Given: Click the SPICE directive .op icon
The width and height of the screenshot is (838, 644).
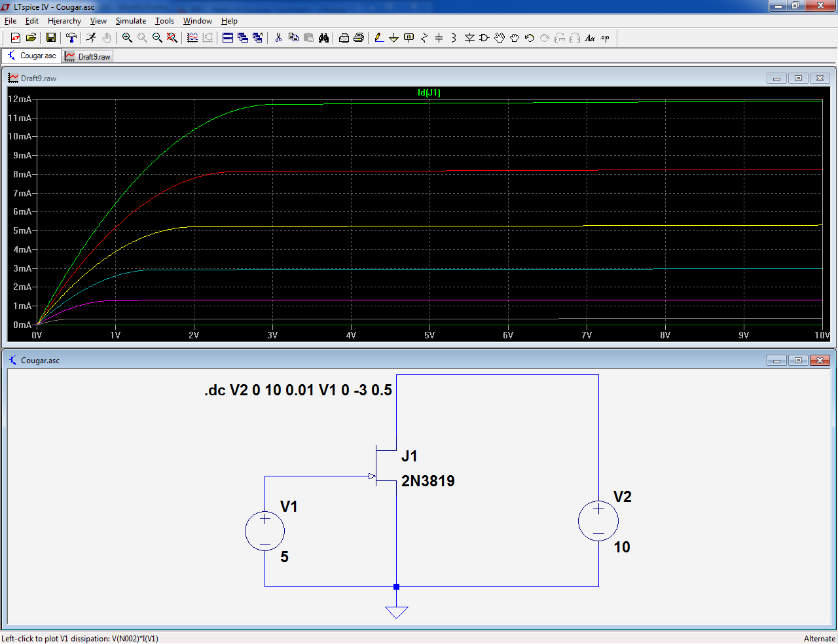Looking at the screenshot, I should (605, 38).
